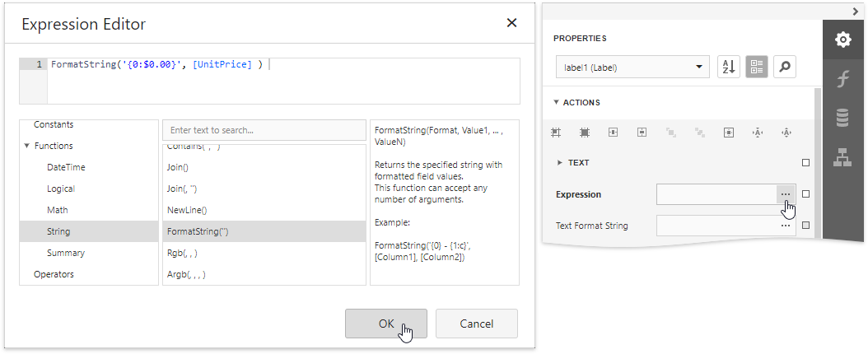The image size is (868, 354).
Task: Click the 'Enter text to search' field
Action: 264,130
